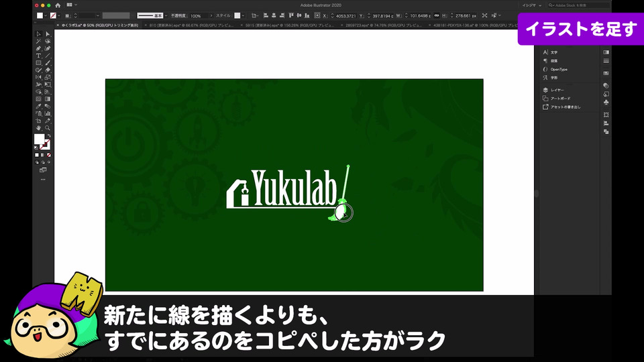Select the Hand tool
This screenshot has width=644, height=362.
click(39, 128)
